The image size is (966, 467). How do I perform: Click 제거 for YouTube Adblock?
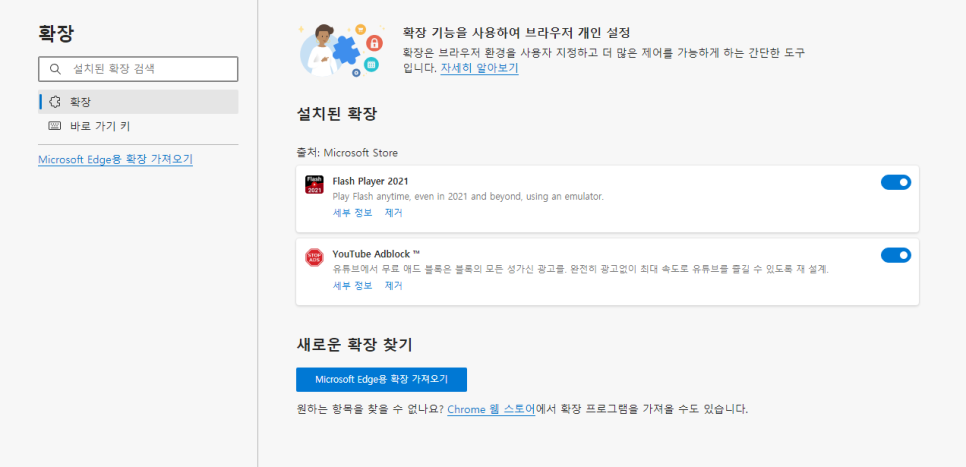[394, 285]
